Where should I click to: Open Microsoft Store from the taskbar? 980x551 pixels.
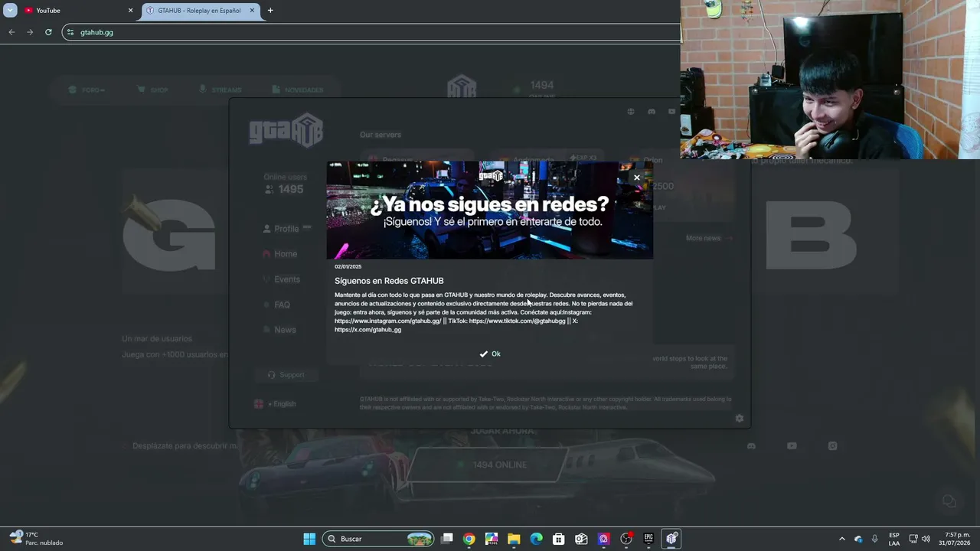pos(559,539)
